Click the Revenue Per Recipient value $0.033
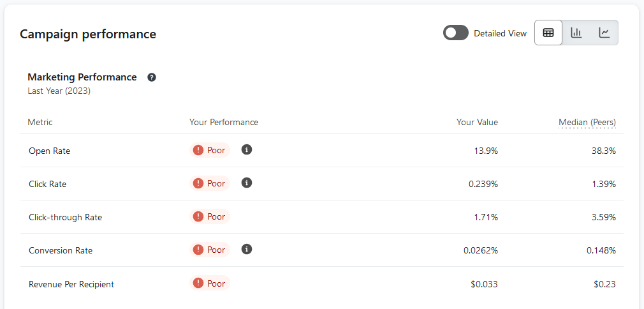Viewport: 644px width, 309px height. (x=484, y=284)
